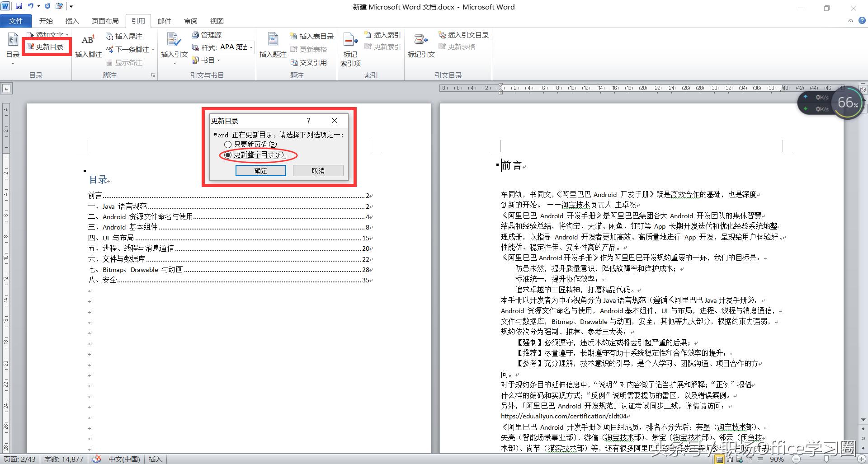
Task: Switch to Web Layout view in status bar
Action: point(739,459)
